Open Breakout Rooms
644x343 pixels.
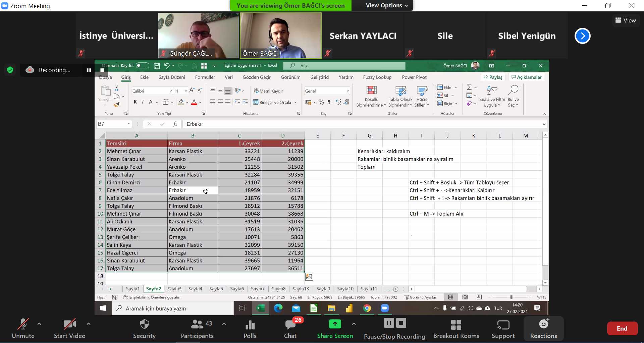456,329
